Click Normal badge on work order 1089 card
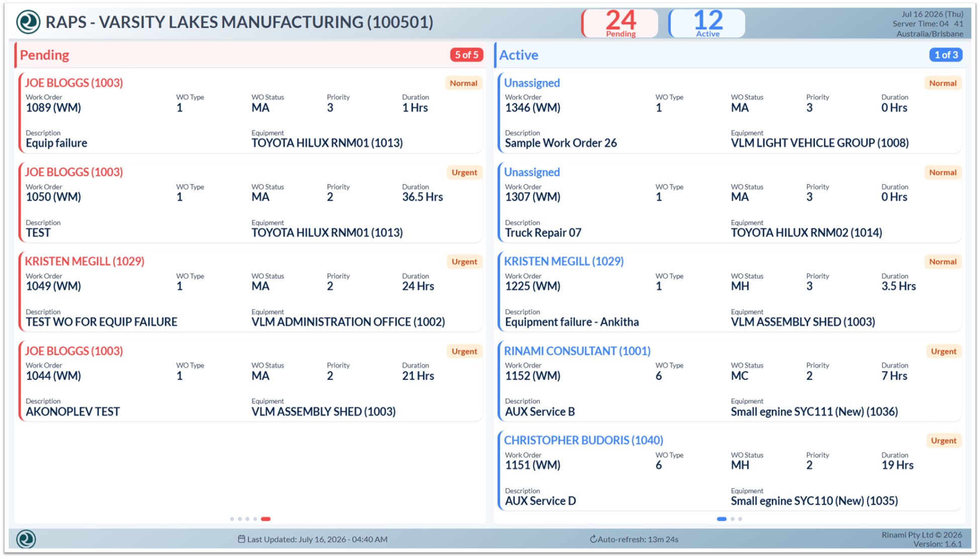The height and width of the screenshot is (558, 980). tap(463, 83)
